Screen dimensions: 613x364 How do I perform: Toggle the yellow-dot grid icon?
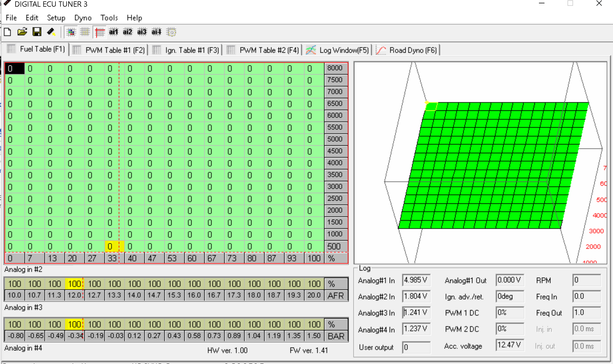(85, 32)
